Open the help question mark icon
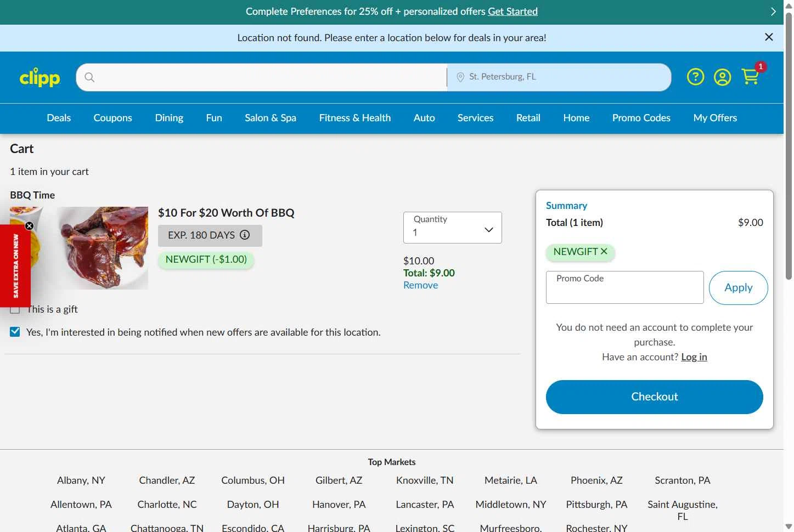Screen dimensions: 794x532 tap(695, 77)
